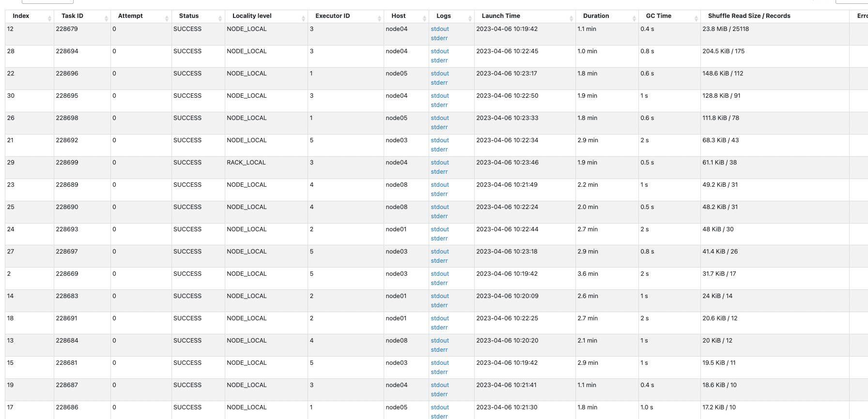Select shuffle read value 204.5 KiB / 175
The height and width of the screenshot is (419, 868).
click(723, 51)
